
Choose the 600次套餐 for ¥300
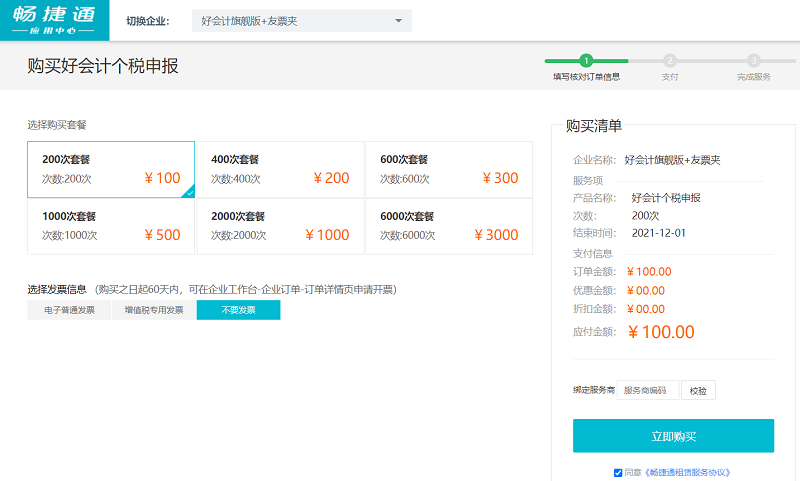tap(449, 170)
